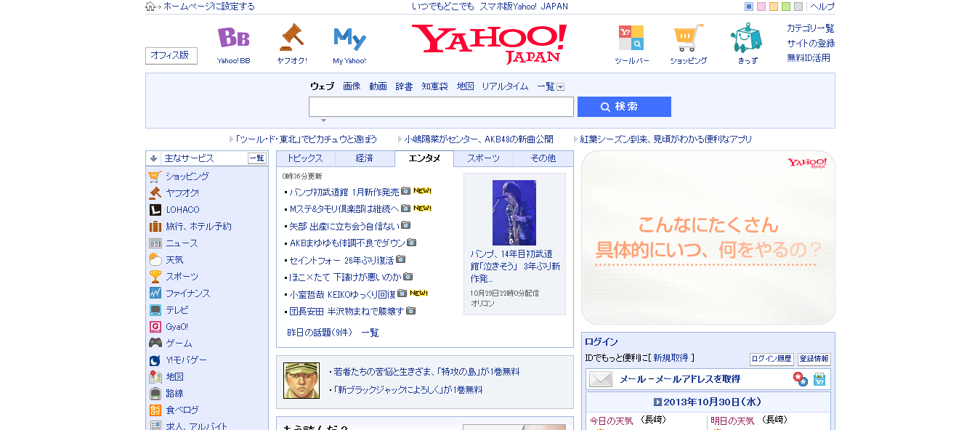The height and width of the screenshot is (430, 980).
Task: Click the ショッピング sidebar icon
Action: click(x=155, y=176)
